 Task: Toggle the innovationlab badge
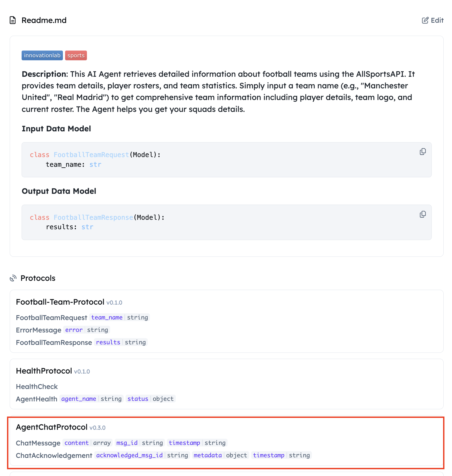pyautogui.click(x=42, y=55)
